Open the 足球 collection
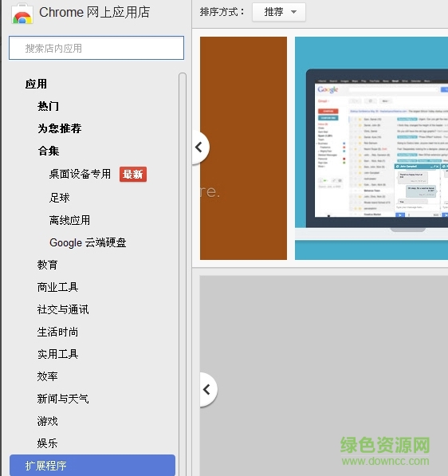This screenshot has height=476, width=448. 60,198
